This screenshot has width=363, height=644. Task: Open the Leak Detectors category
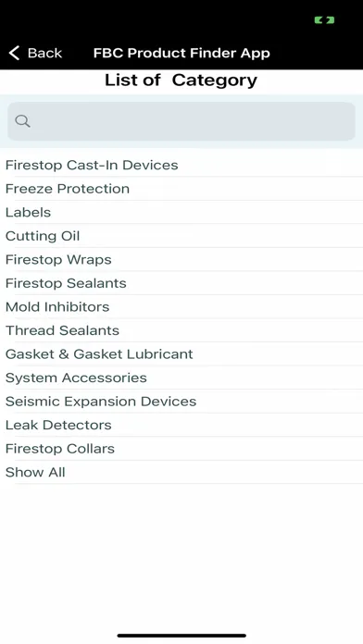[x=181, y=425]
